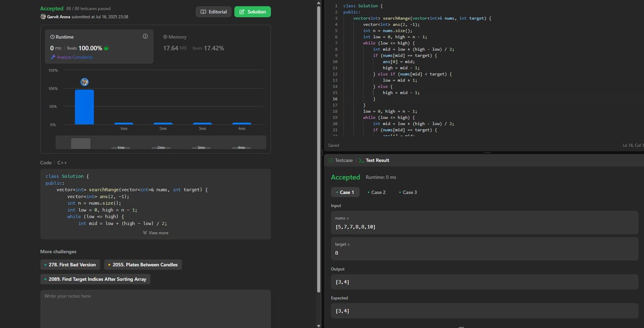Image resolution: width=644 pixels, height=328 pixels.
Task: Click the green Solution button
Action: point(253,12)
